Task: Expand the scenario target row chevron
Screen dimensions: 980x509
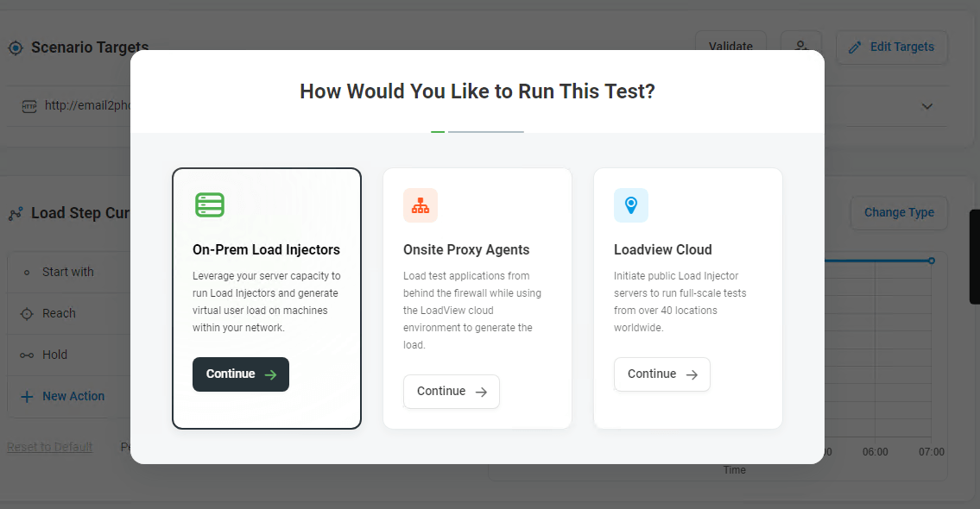Action: [x=926, y=106]
